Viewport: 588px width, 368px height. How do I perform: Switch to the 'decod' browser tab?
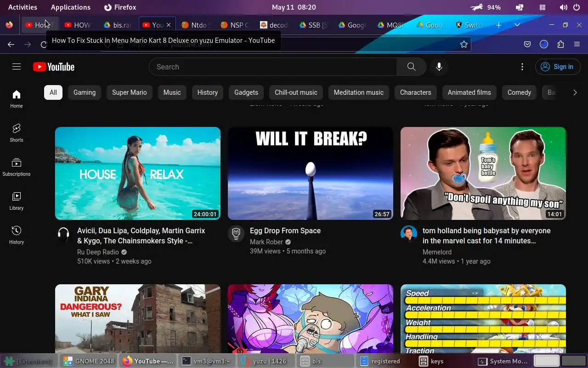coord(274,25)
